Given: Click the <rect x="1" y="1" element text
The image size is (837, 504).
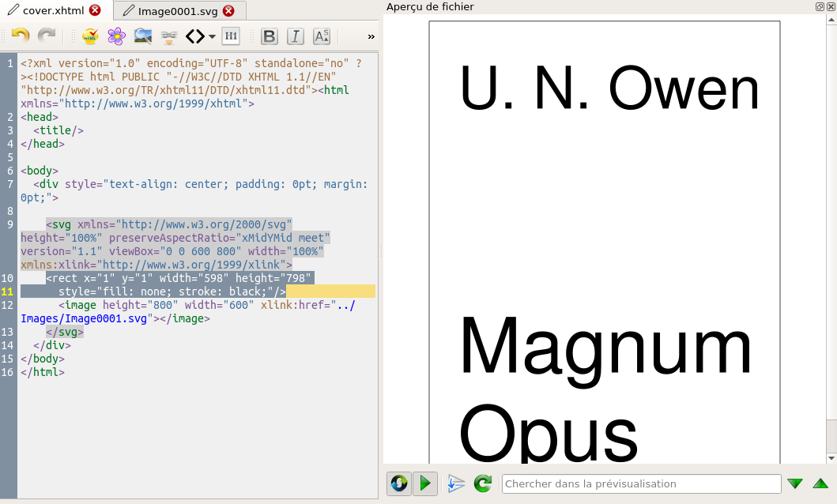Looking at the screenshot, I should tap(100, 278).
